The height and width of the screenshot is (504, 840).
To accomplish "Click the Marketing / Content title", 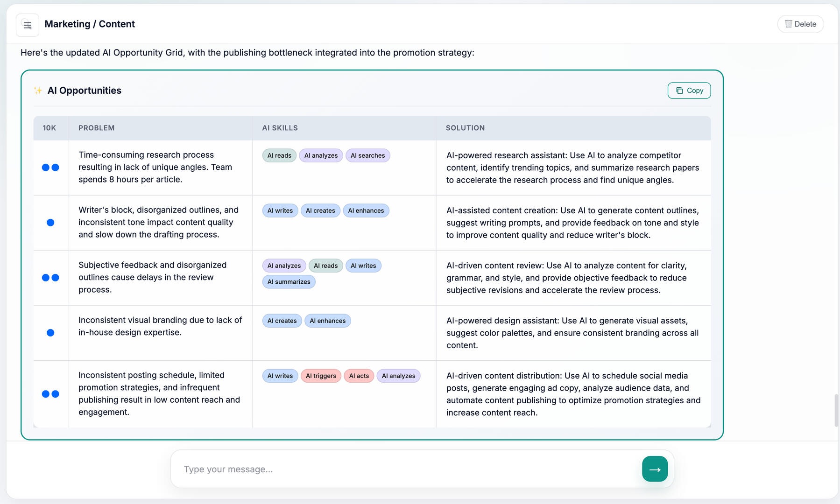I will click(x=90, y=24).
